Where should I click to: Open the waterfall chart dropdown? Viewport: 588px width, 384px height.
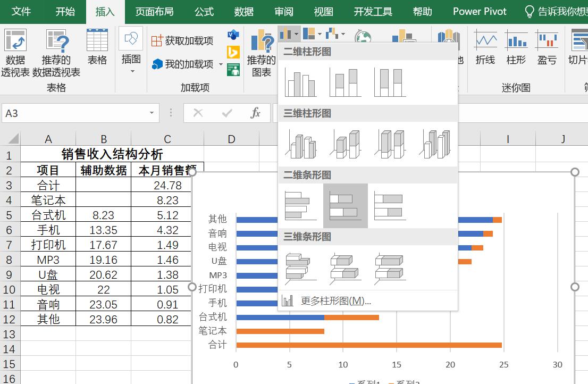[x=335, y=34]
